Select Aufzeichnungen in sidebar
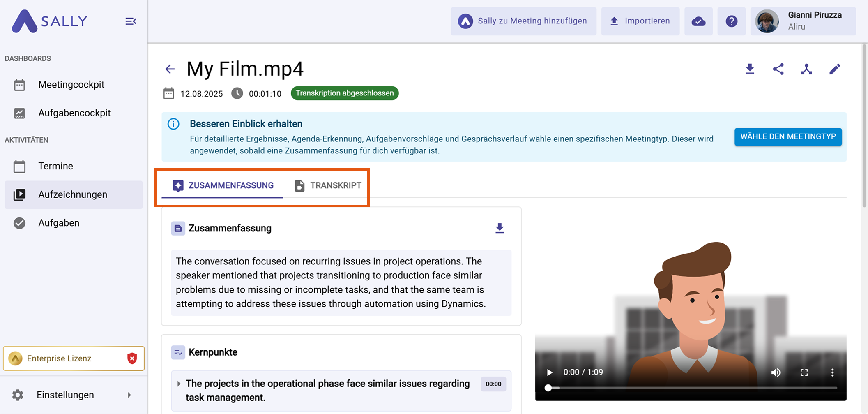The height and width of the screenshot is (414, 868). click(74, 194)
